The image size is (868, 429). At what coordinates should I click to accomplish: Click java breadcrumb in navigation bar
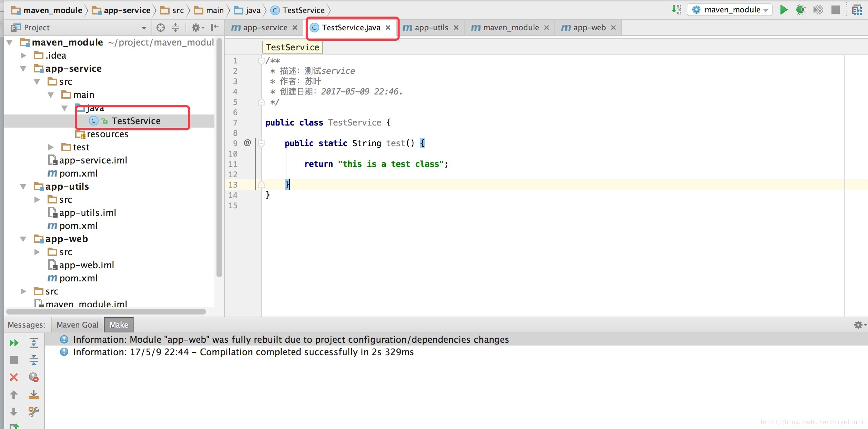[x=247, y=10]
